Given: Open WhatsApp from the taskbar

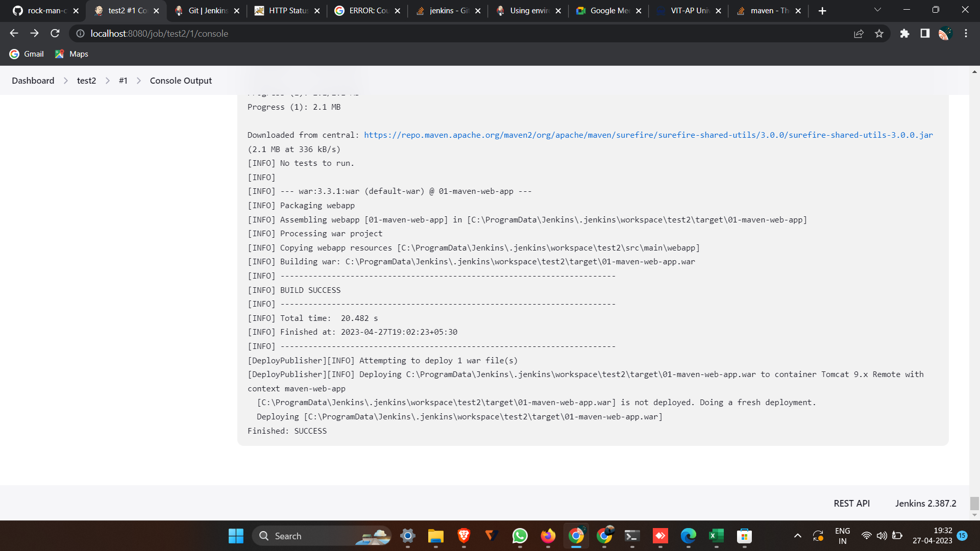Looking at the screenshot, I should point(520,536).
